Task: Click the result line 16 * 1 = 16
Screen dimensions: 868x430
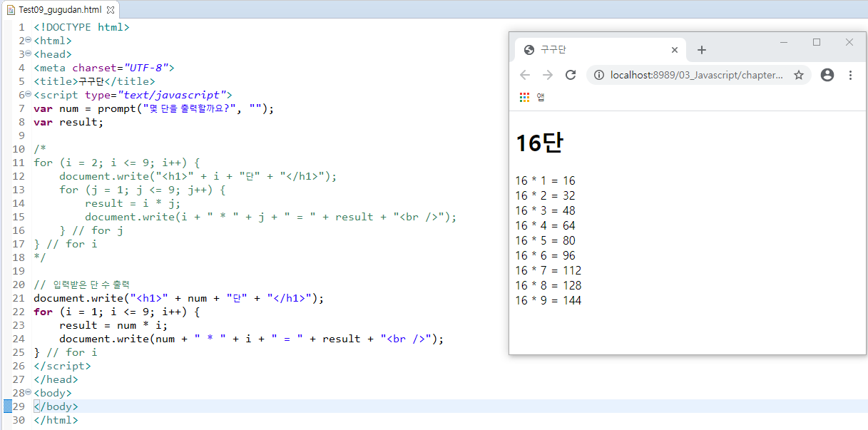Action: point(545,181)
